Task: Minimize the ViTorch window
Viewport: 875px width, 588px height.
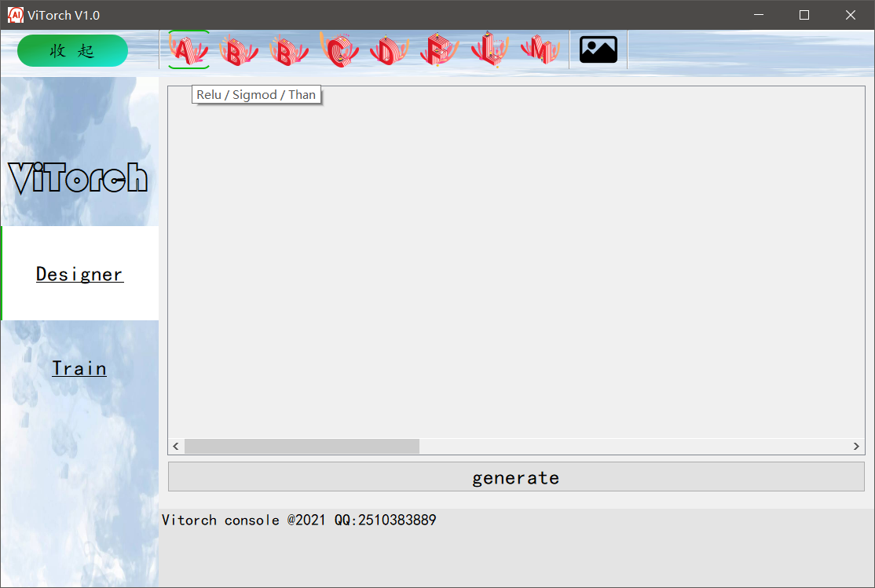Action: pos(759,15)
